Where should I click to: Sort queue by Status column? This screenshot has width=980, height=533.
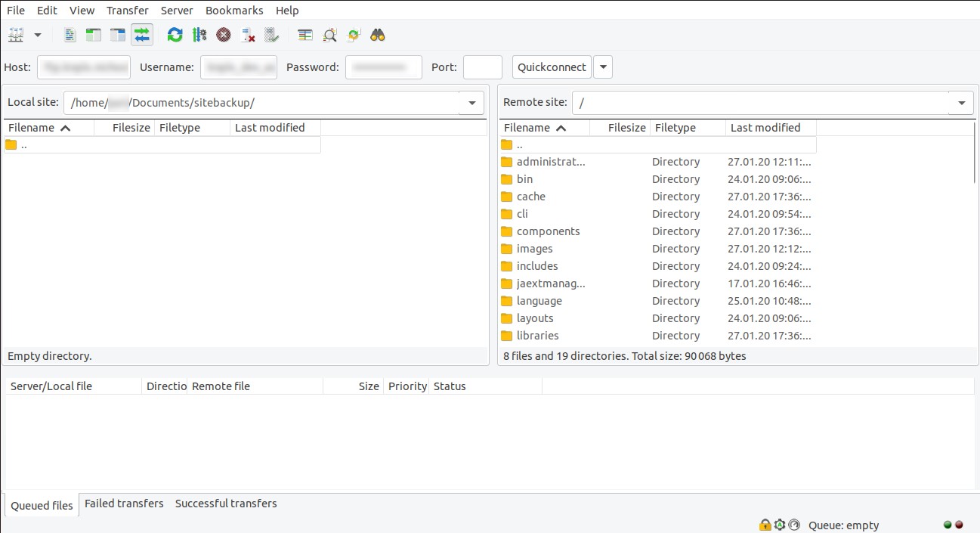coord(485,386)
